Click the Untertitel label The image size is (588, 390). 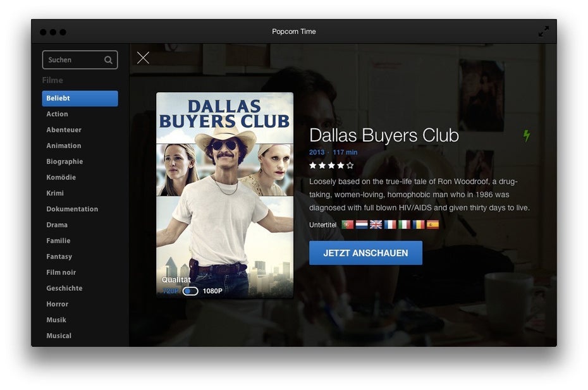[x=323, y=225]
